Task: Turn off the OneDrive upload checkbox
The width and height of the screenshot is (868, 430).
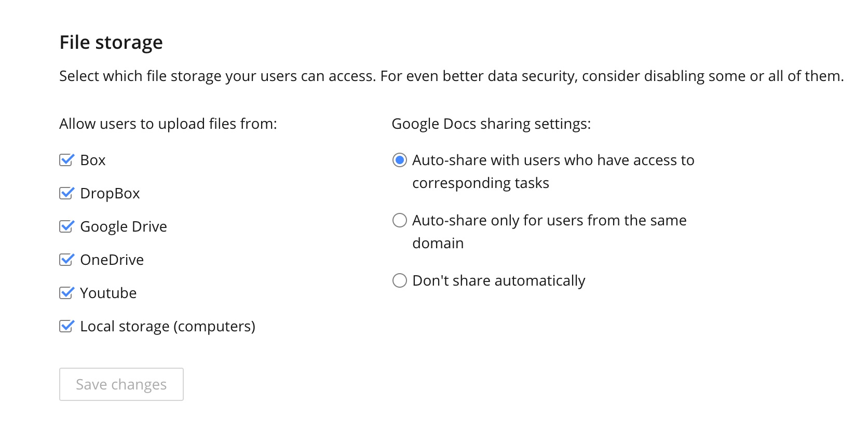Action: click(66, 260)
